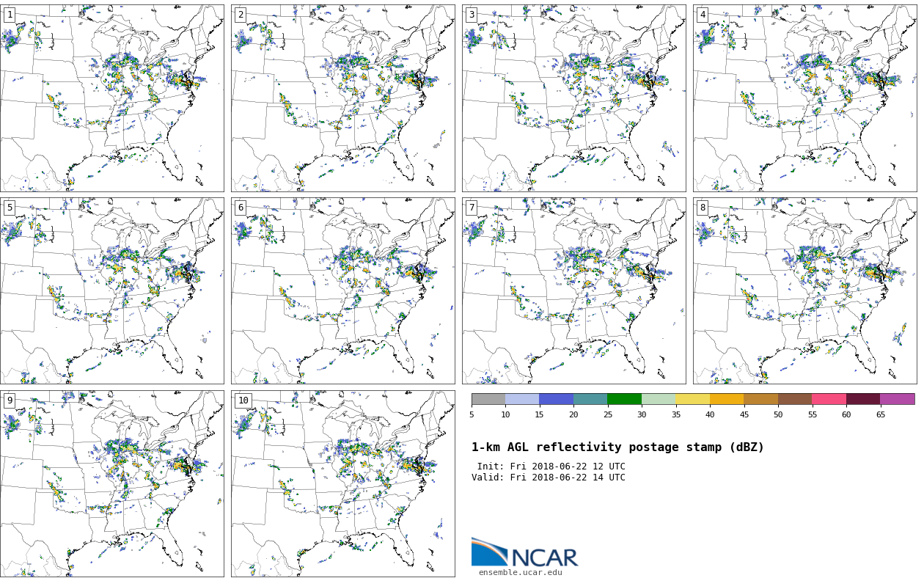Click the pink 55-60 dBZ color swatch

[829, 399]
